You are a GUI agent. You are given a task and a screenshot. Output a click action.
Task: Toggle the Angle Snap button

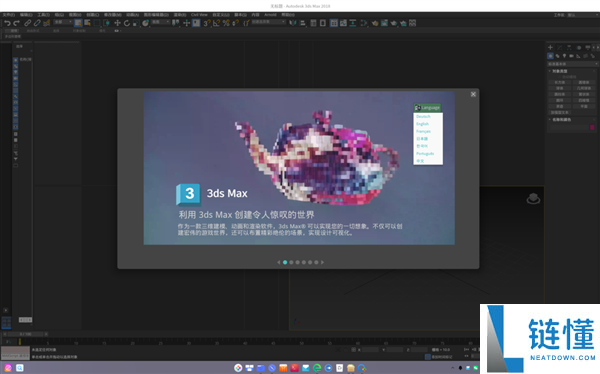(216, 23)
